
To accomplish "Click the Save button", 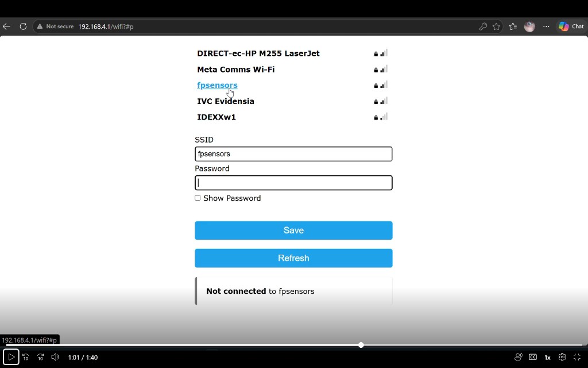I will click(x=293, y=230).
